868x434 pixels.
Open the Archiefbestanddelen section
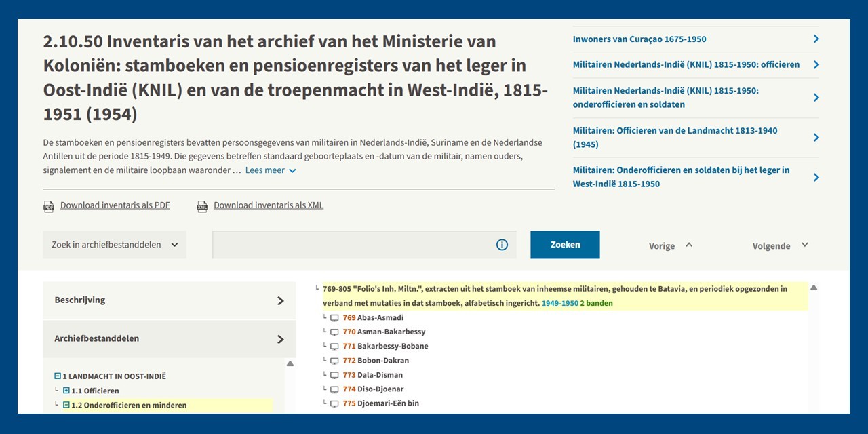(x=169, y=339)
